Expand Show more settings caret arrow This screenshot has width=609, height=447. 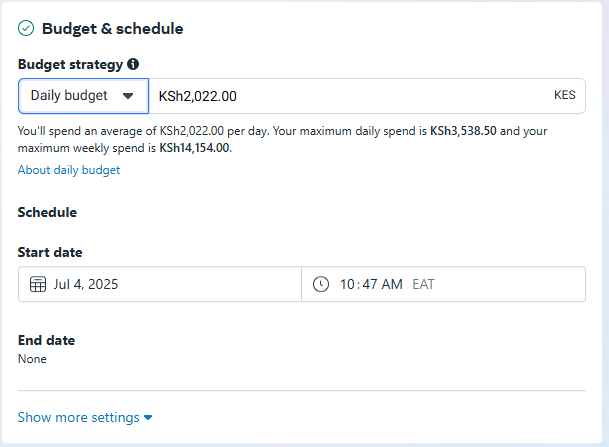click(148, 418)
